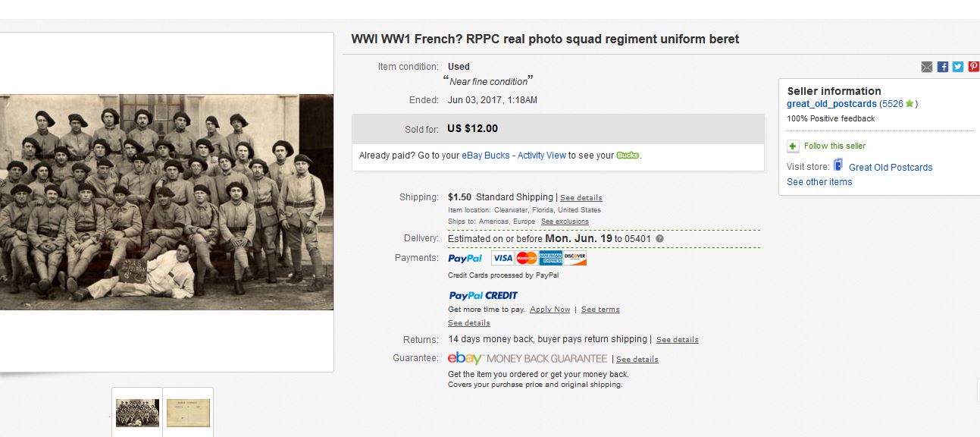The height and width of the screenshot is (437, 980).
Task: Click the eBay Money Back Guarantee logo
Action: [528, 359]
